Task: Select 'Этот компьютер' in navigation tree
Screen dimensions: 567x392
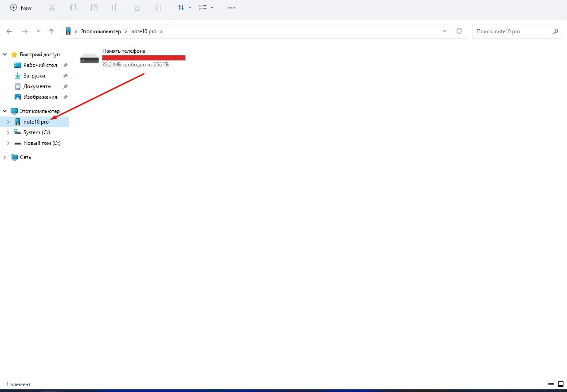Action: (x=39, y=111)
